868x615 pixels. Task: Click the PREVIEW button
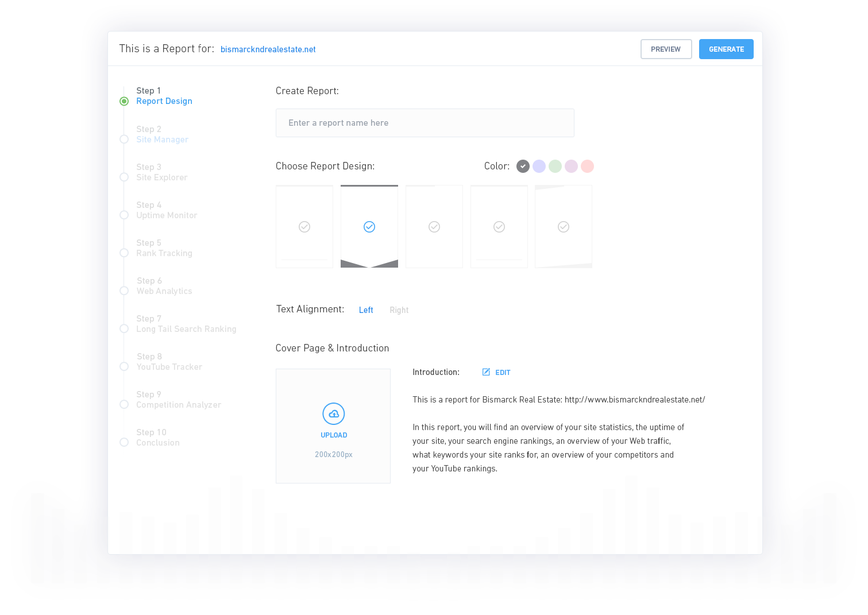[666, 49]
